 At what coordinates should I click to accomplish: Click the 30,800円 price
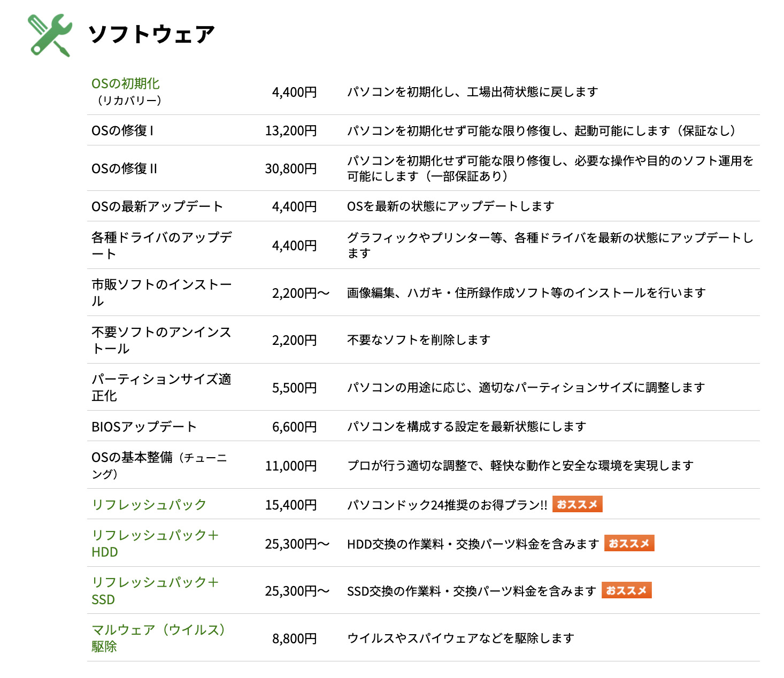coord(291,168)
